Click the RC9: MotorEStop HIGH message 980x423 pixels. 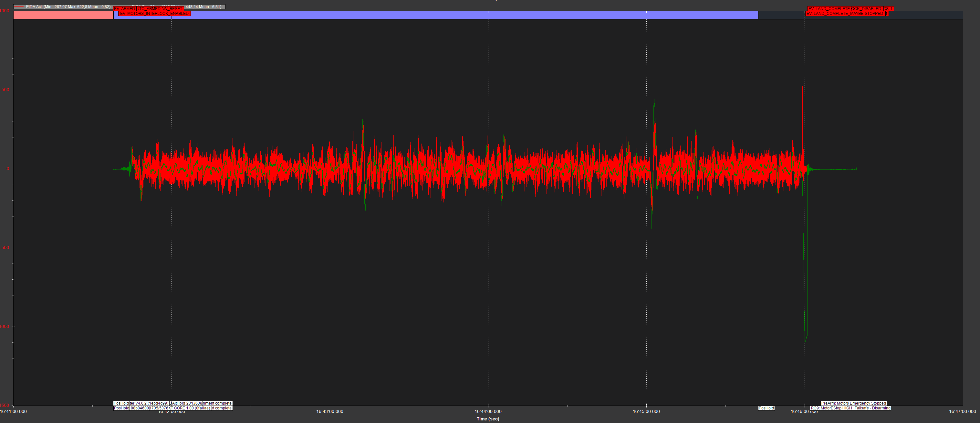coord(832,408)
